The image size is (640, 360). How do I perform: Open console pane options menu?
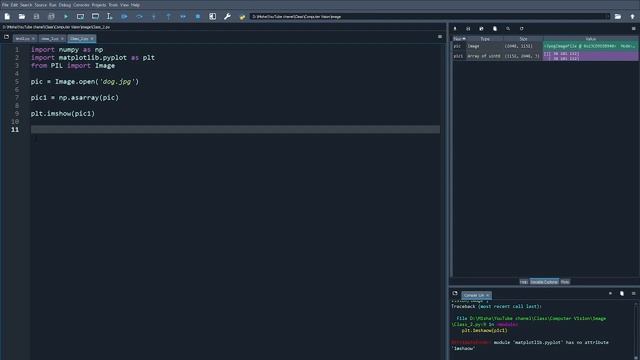[633, 293]
